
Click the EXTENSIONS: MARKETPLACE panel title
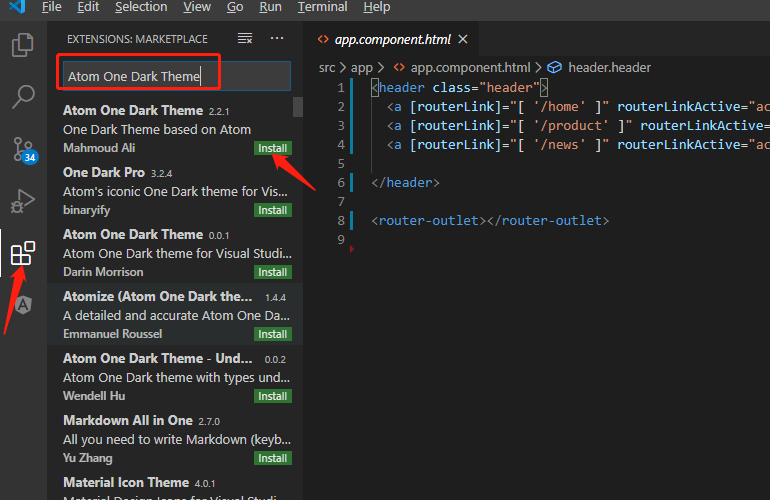[x=137, y=39]
